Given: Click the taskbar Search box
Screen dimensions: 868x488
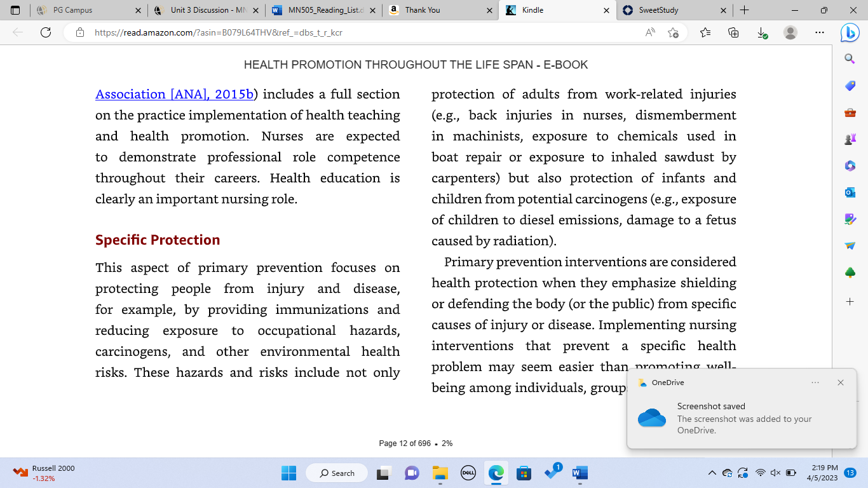Looking at the screenshot, I should pos(337,473).
